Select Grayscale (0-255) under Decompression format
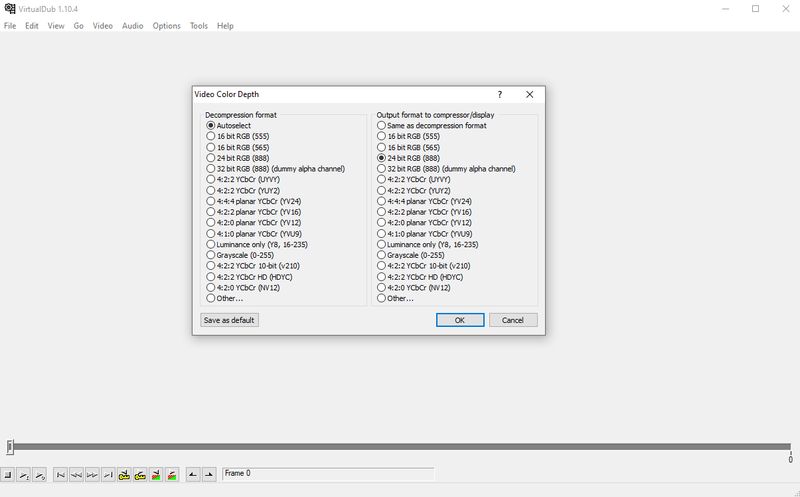Screen dimensions: 800x497 [211, 255]
